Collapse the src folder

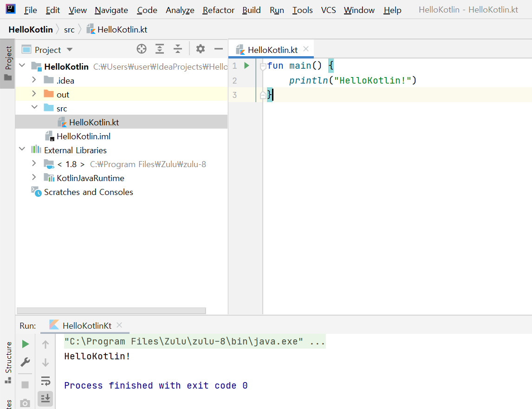(34, 107)
